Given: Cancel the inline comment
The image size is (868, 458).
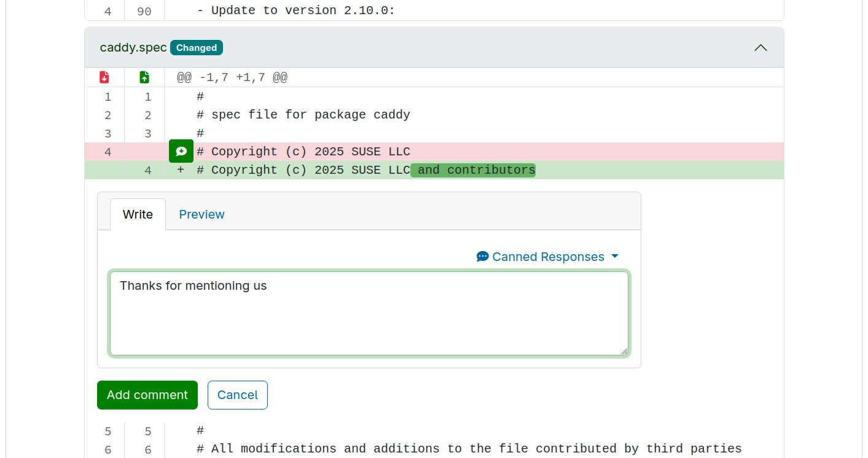Looking at the screenshot, I should click(237, 395).
